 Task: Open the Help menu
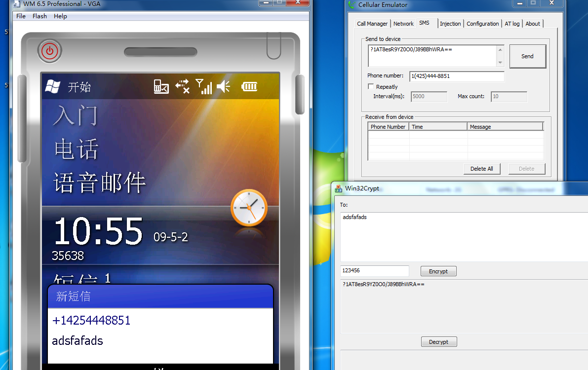coord(60,16)
